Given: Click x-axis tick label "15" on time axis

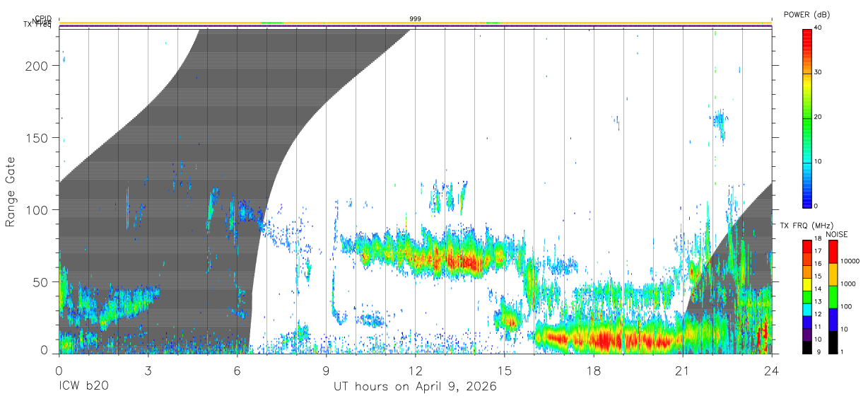Looking at the screenshot, I should point(505,370).
